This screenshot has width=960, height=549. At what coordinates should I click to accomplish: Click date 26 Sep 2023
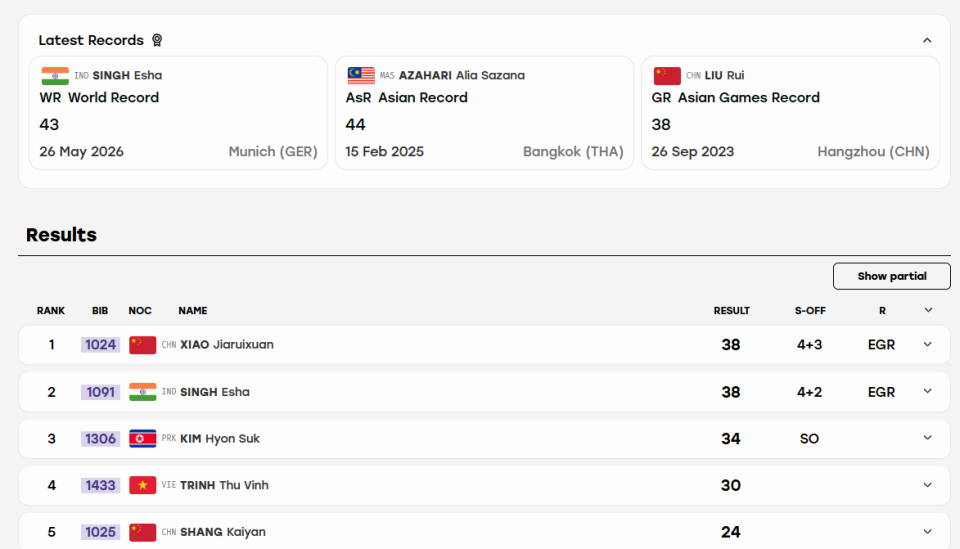(x=692, y=152)
